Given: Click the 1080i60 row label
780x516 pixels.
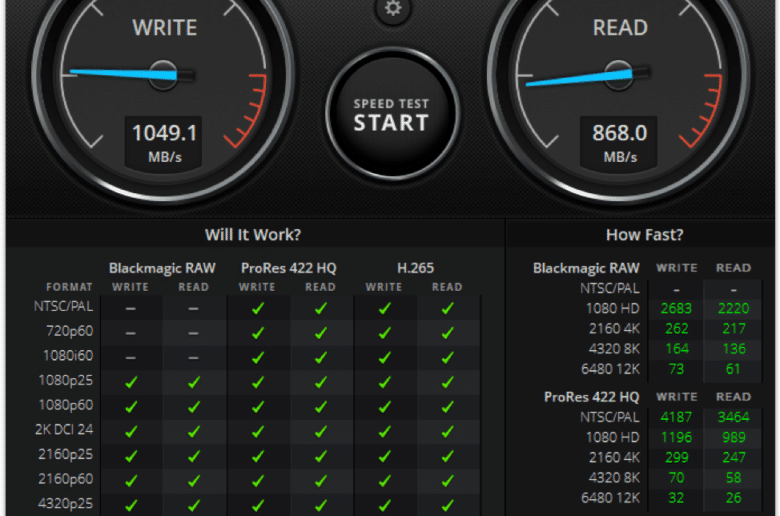Looking at the screenshot, I should point(68,356).
